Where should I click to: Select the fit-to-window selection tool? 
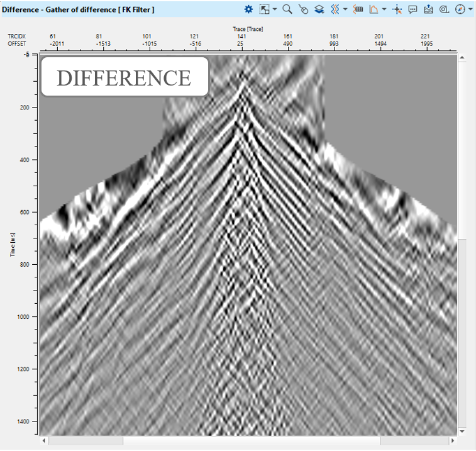coord(265,9)
